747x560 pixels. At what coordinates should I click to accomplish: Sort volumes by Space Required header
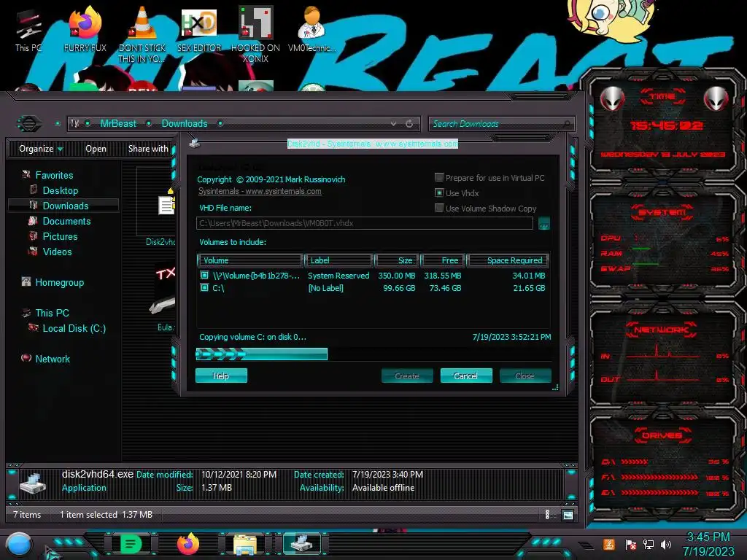508,260
